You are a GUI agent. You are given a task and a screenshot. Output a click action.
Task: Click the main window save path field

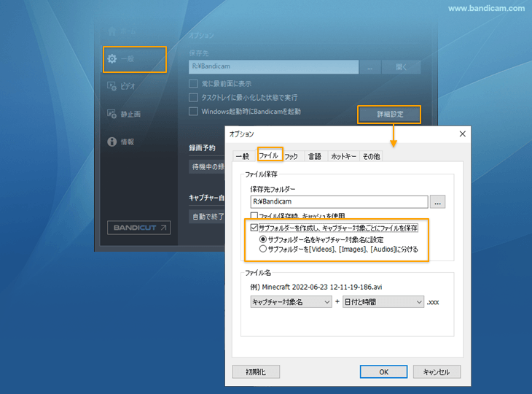pyautogui.click(x=273, y=66)
